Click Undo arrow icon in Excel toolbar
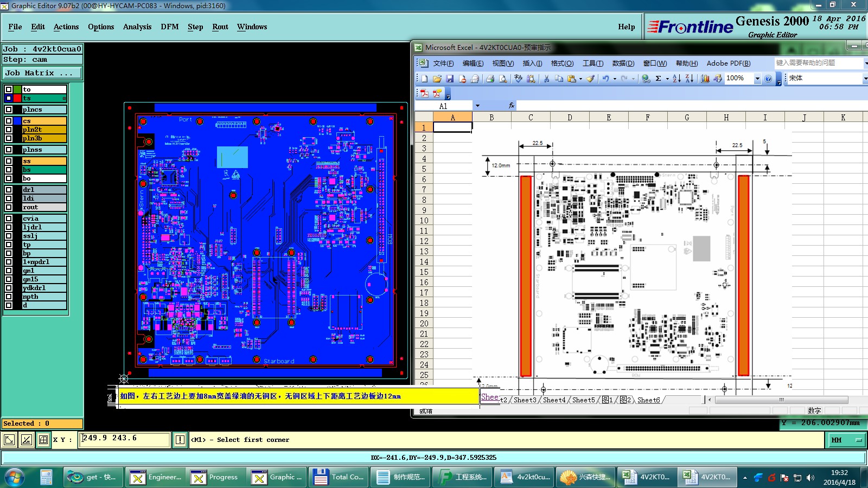The width and height of the screenshot is (868, 488). pos(605,79)
